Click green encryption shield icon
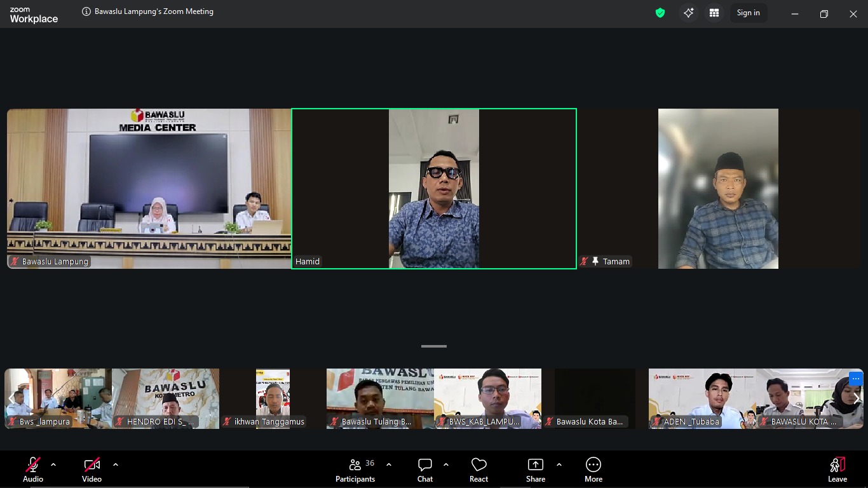This screenshot has height=488, width=868. point(660,13)
